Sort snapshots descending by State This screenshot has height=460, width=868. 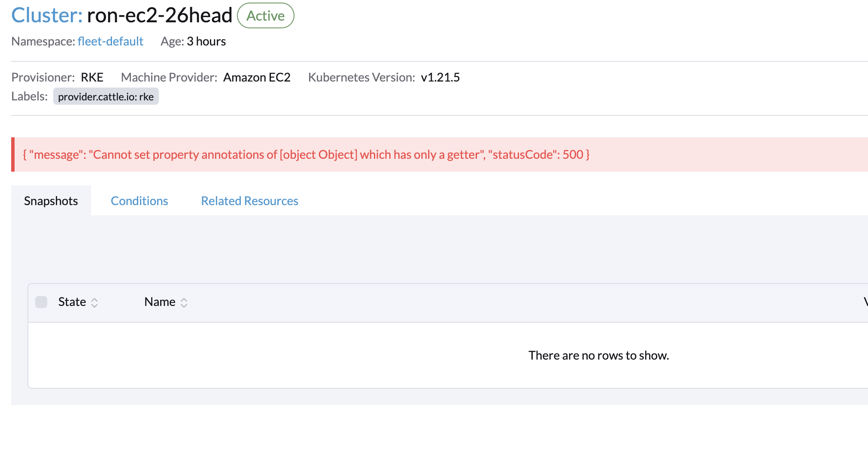tap(95, 305)
